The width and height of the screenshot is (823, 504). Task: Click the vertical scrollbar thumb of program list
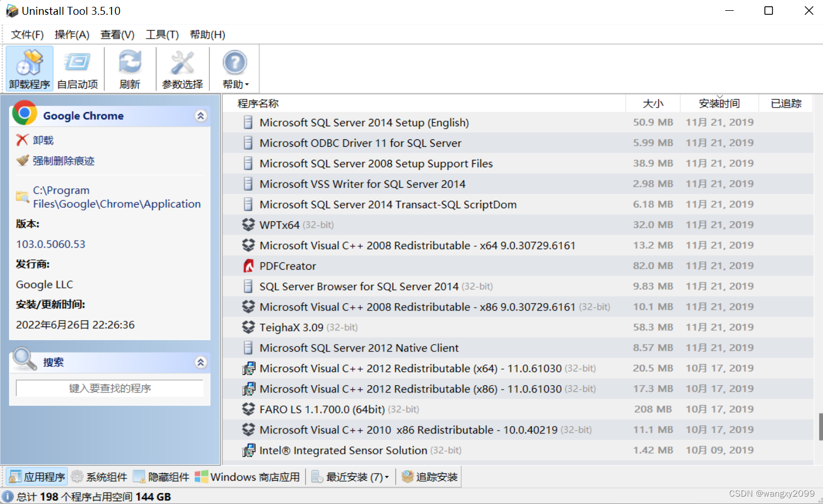click(820, 427)
